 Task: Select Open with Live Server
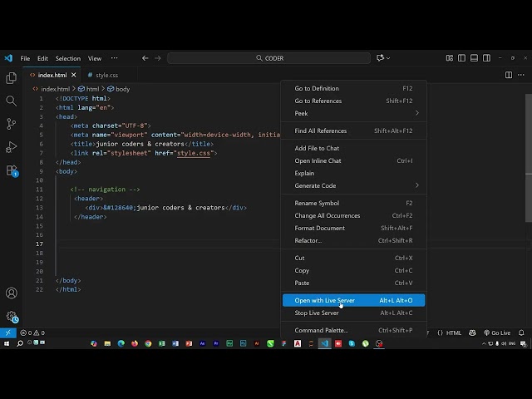coord(353,300)
